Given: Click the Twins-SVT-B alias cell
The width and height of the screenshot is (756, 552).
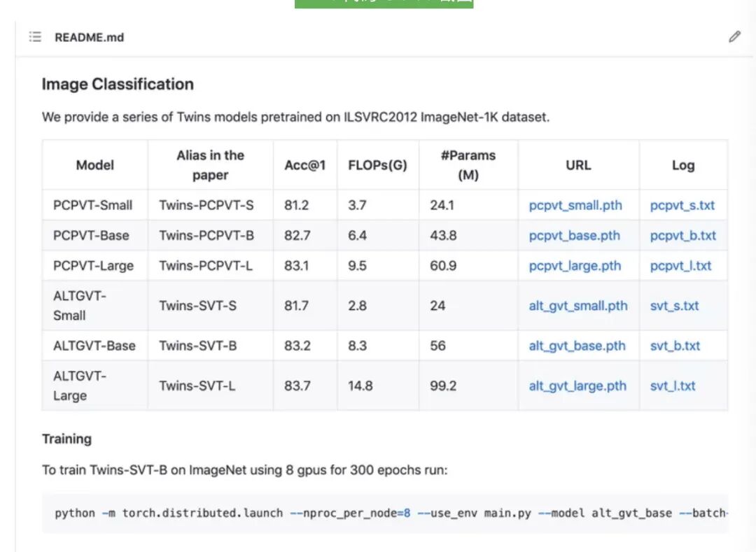Looking at the screenshot, I should (197, 346).
